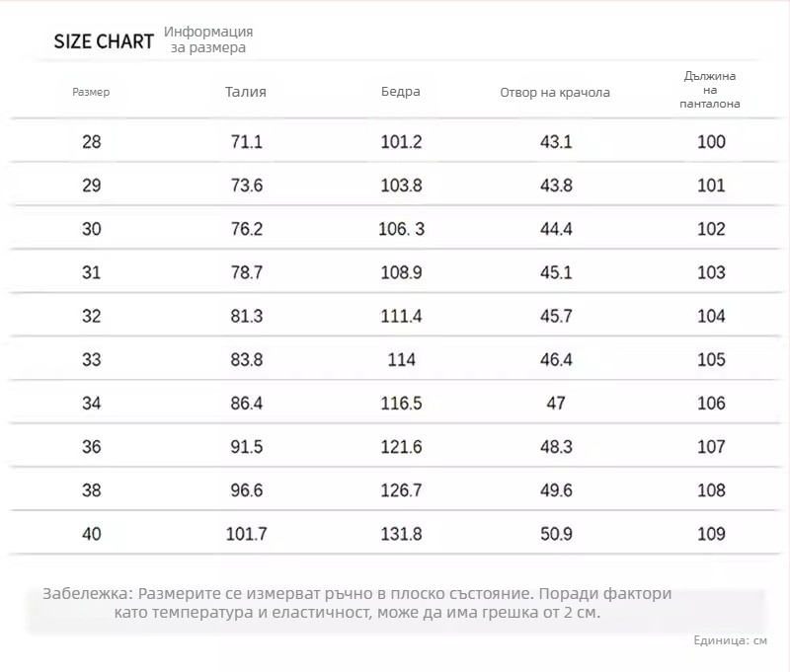This screenshot has width=790, height=672.
Task: Select size 38 row label
Action: 92,490
